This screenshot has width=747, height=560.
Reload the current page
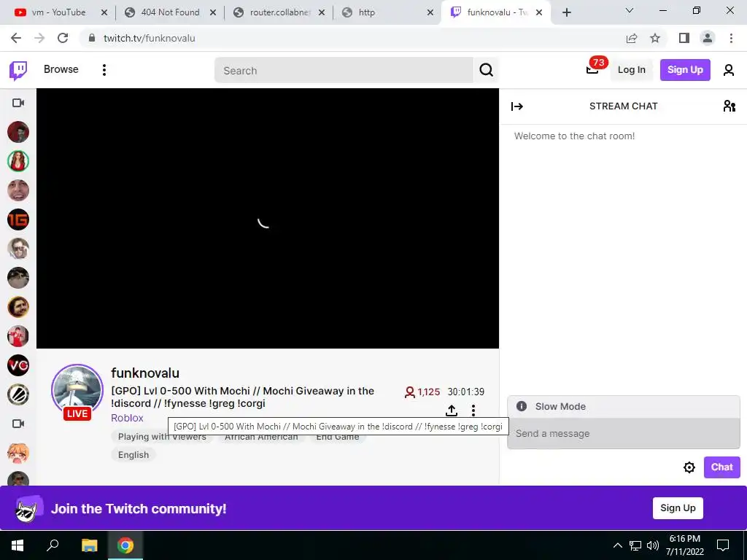tap(63, 38)
